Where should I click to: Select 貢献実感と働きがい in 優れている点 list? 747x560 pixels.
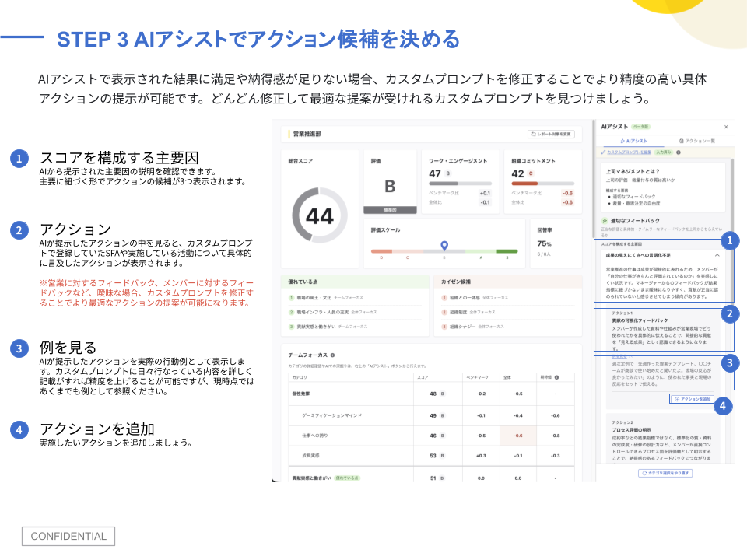(355, 327)
